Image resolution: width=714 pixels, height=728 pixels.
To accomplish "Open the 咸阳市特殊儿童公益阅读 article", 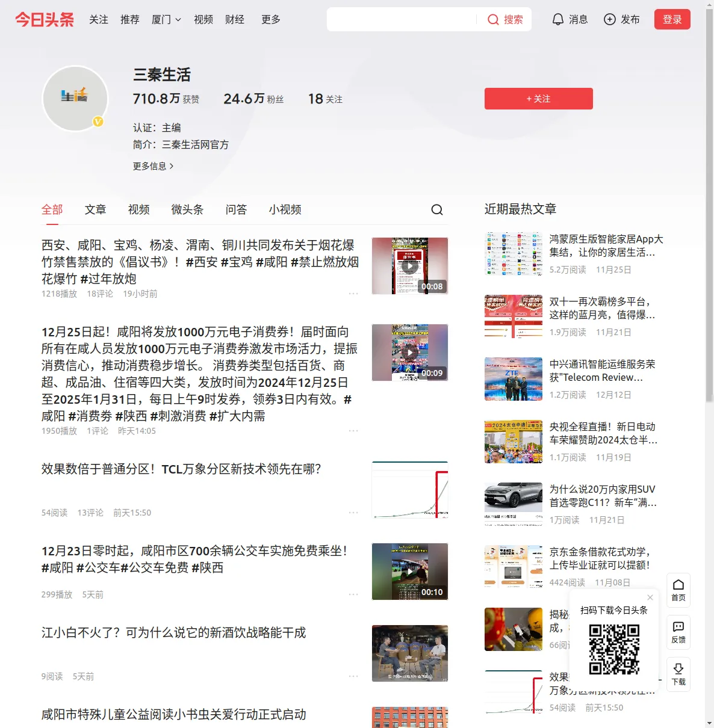I will click(x=174, y=714).
